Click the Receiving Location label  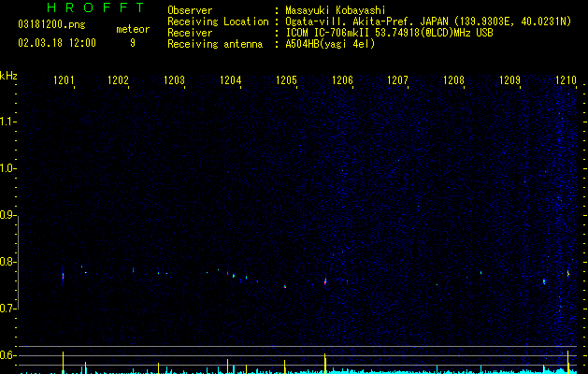218,22
